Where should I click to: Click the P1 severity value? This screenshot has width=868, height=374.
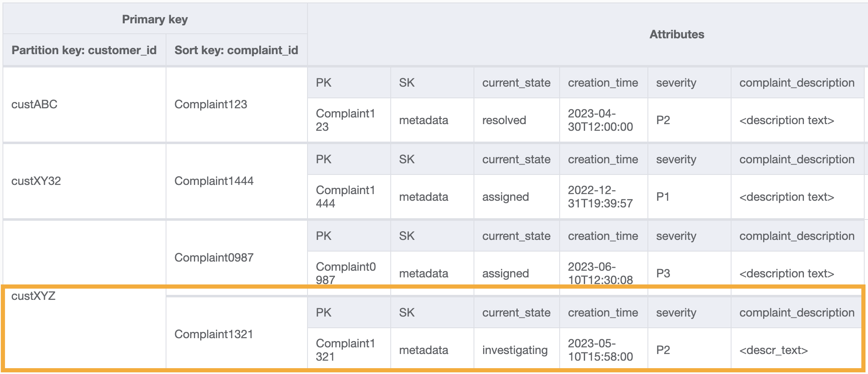pos(663,197)
